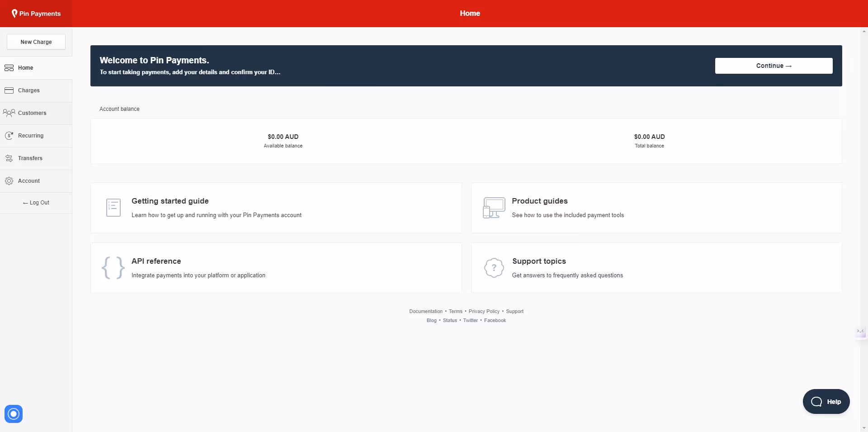Image resolution: width=868 pixels, height=432 pixels.
Task: Click the scrollbar up arrow
Action: 864,31
